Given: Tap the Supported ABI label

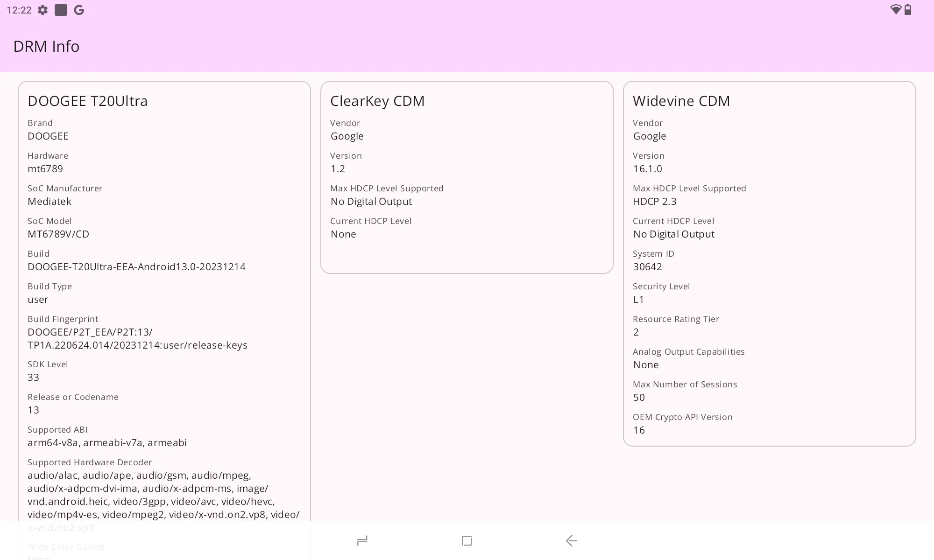Looking at the screenshot, I should pos(57,430).
